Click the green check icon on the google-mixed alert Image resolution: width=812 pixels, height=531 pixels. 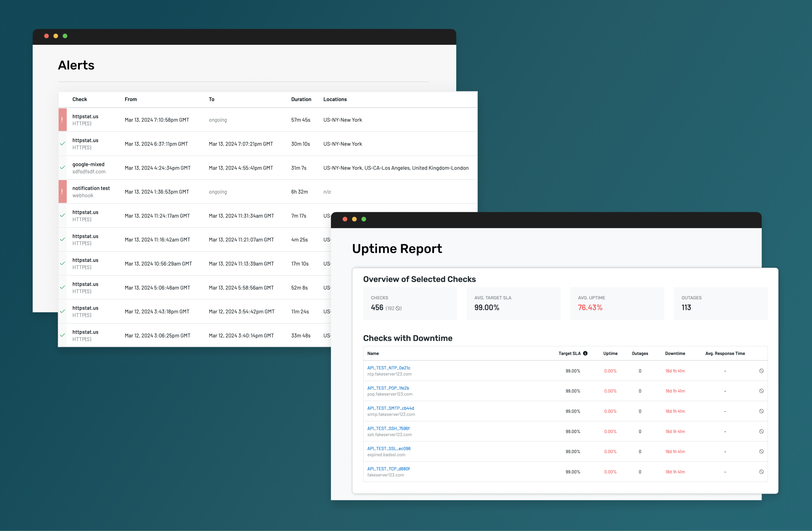point(63,168)
